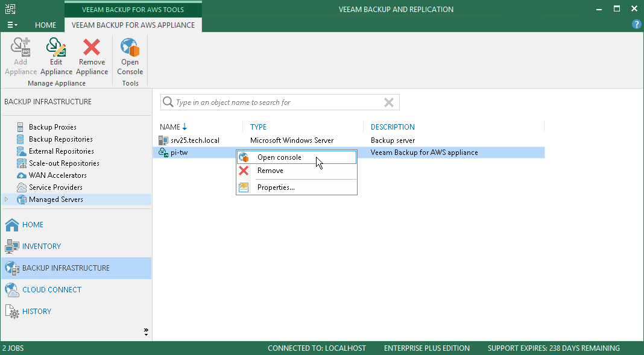Screen dimensions: 644x355
Task: Click the CONNECTED TO: LOCALHOST status text
Action: pyautogui.click(x=317, y=348)
